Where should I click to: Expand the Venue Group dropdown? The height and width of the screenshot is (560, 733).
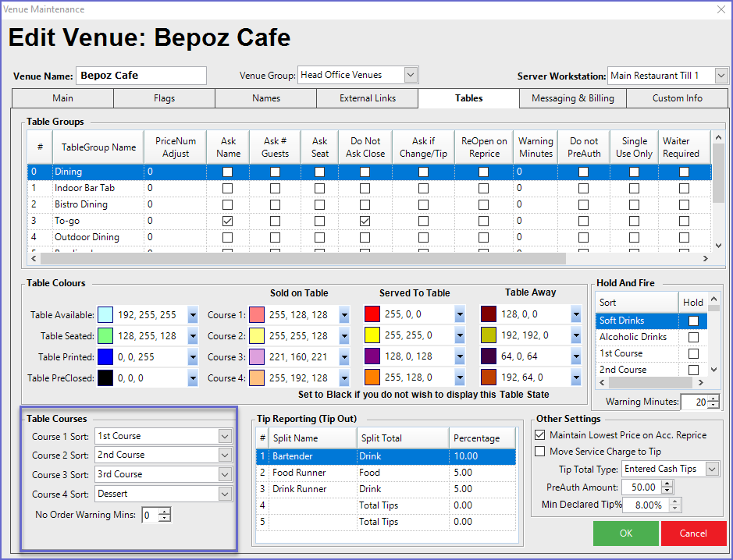click(411, 75)
